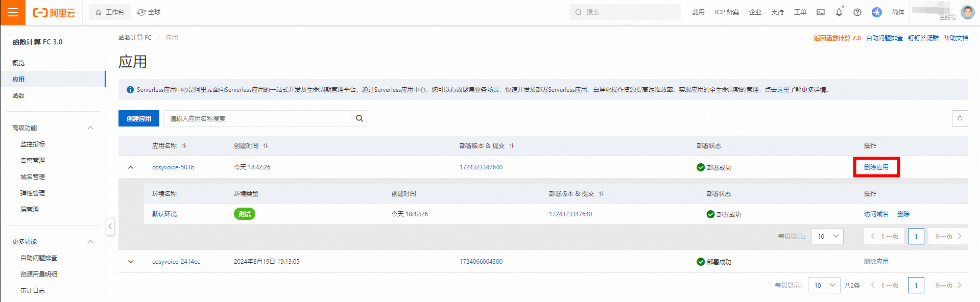Click 访问域名 for default environment
Image resolution: width=980 pixels, height=302 pixels.
click(876, 214)
